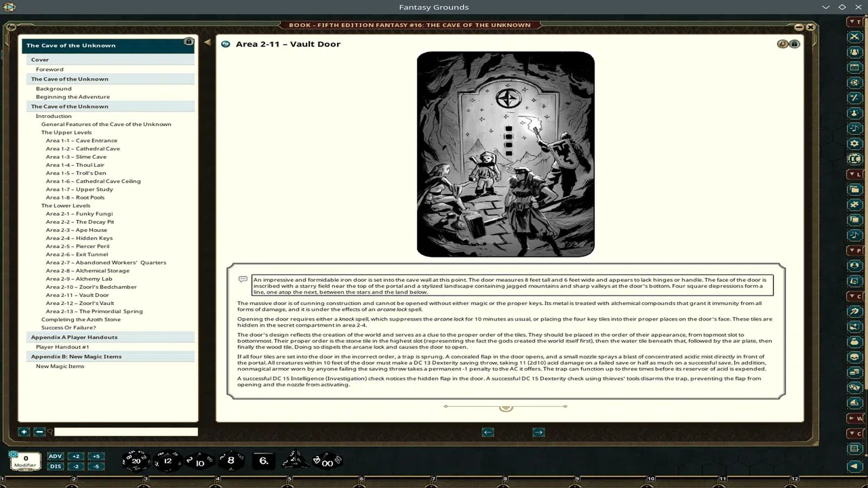Open New Magic Items link
Screen dimensions: 868x488
(x=60, y=366)
